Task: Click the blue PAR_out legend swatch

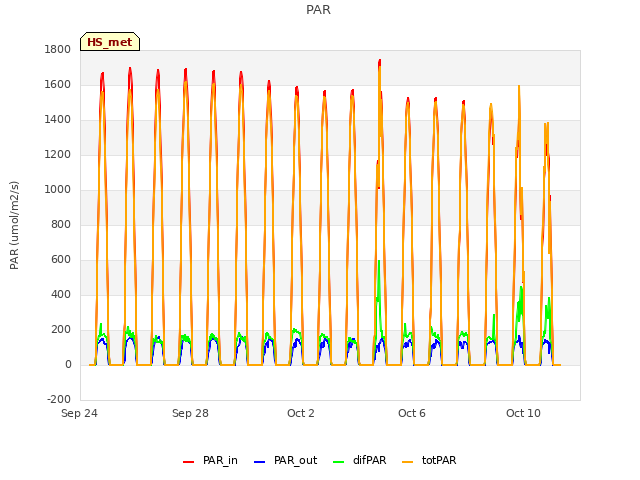Action: (259, 462)
